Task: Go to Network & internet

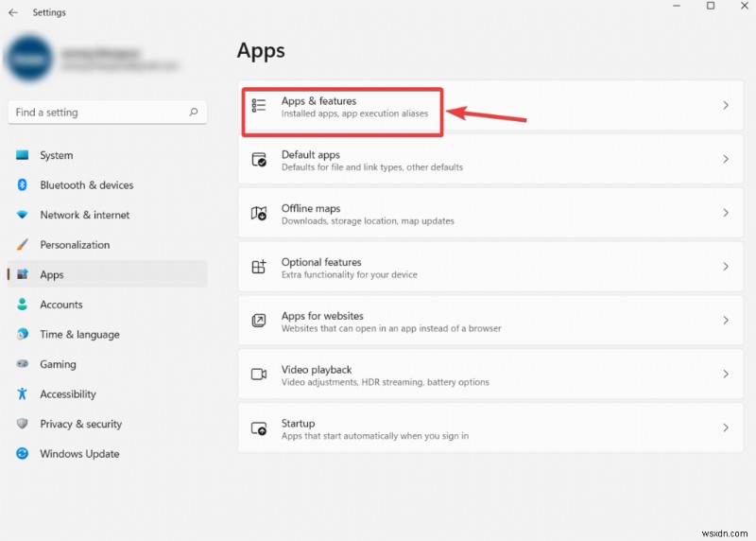Action: coord(108,215)
